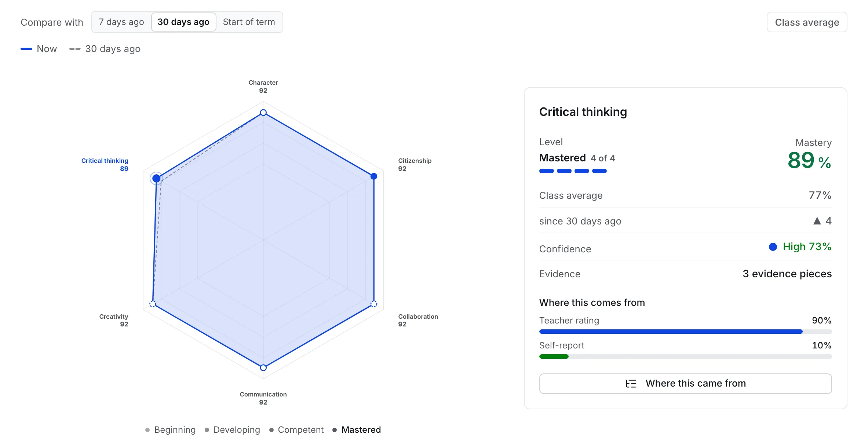Click the Self-report progress bar
This screenshot has height=446, width=868.
tap(685, 357)
